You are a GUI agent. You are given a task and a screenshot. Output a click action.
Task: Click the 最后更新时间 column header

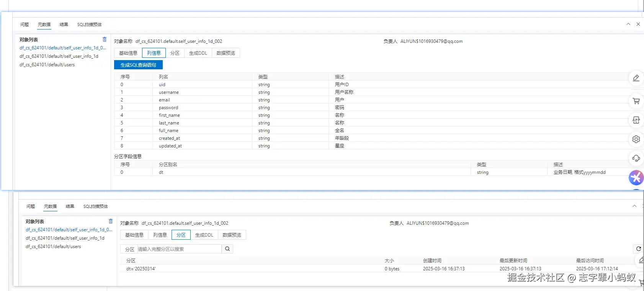[513, 261]
